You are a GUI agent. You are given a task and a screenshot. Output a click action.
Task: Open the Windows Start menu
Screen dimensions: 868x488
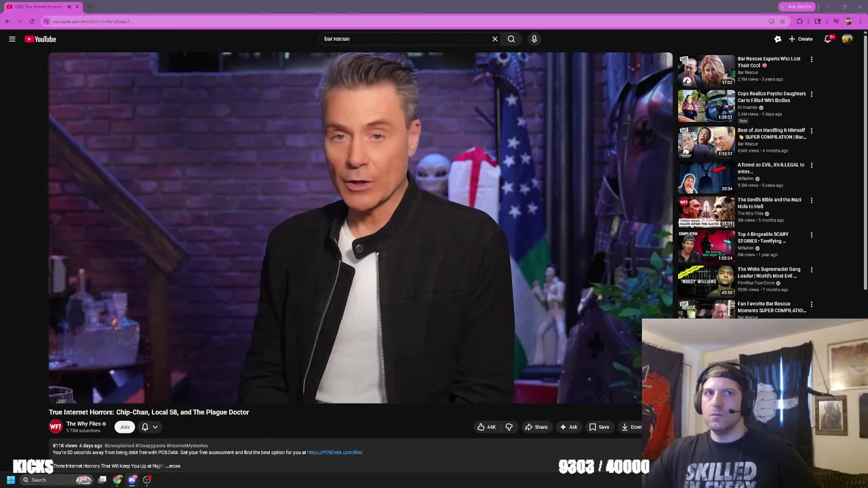pyautogui.click(x=11, y=480)
